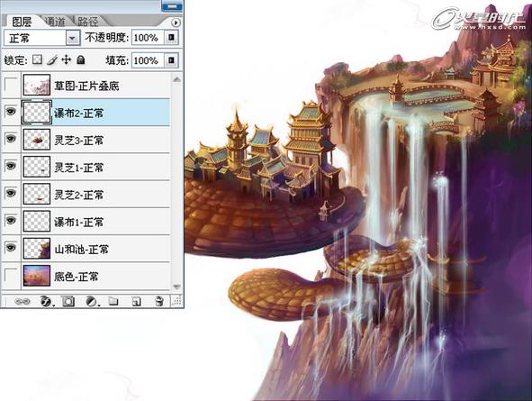The image size is (532, 401).
Task: Select the 底色-正常 layer thumbnail
Action: point(37,276)
